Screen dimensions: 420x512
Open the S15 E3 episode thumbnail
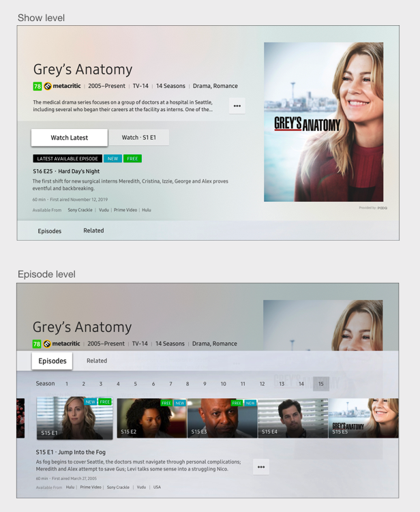[x=222, y=418]
